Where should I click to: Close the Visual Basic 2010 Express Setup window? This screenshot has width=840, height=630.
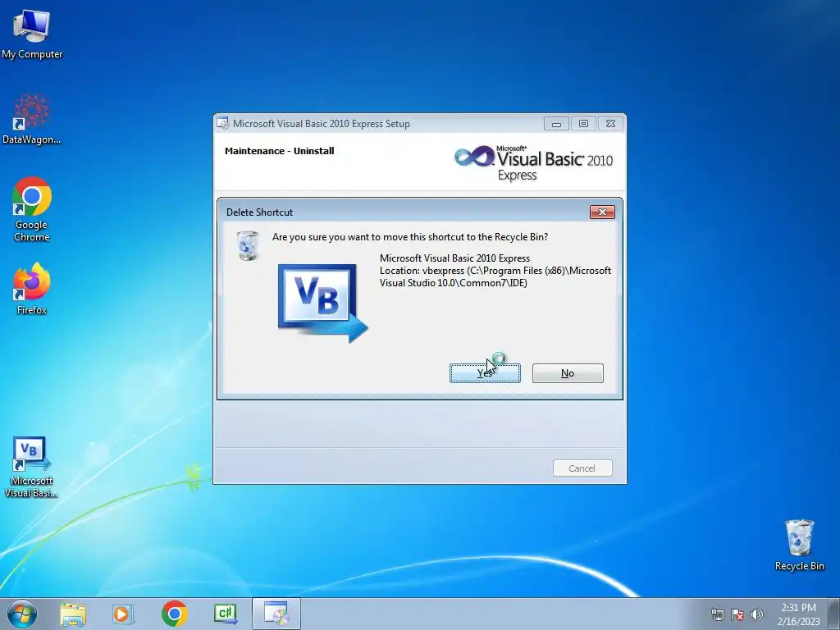click(x=610, y=124)
